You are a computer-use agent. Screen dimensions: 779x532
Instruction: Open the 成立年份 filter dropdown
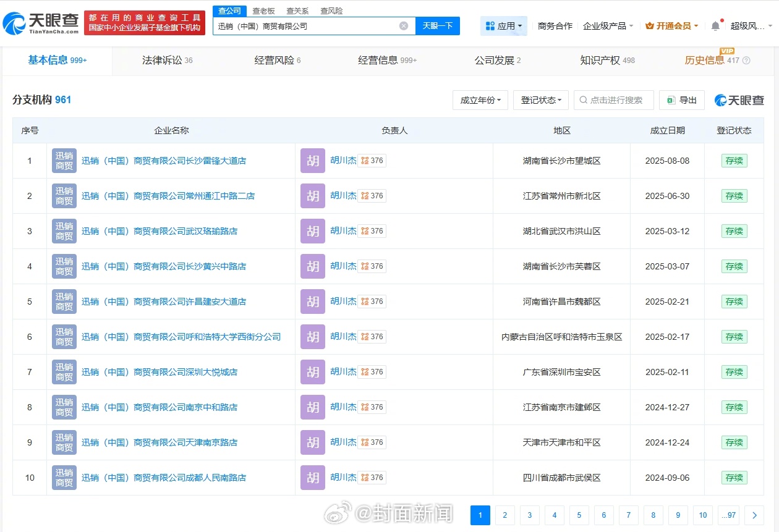480,100
